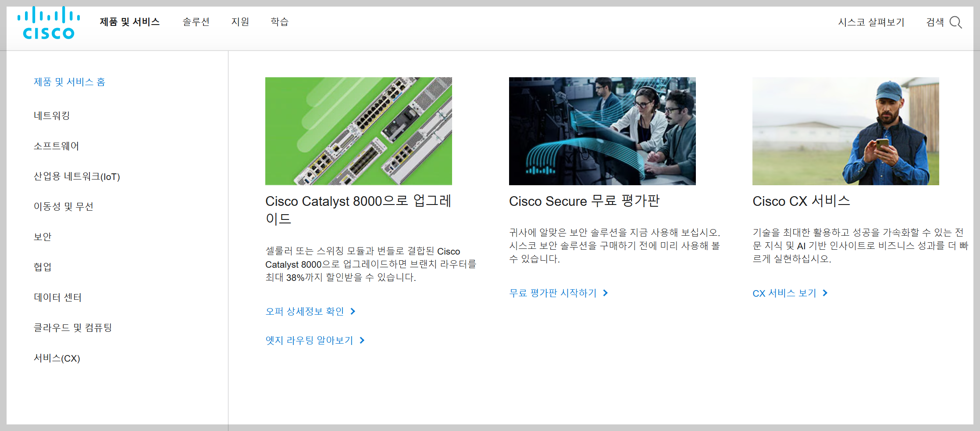980x431 pixels.
Task: Open the 지원 menu
Action: 240,22
